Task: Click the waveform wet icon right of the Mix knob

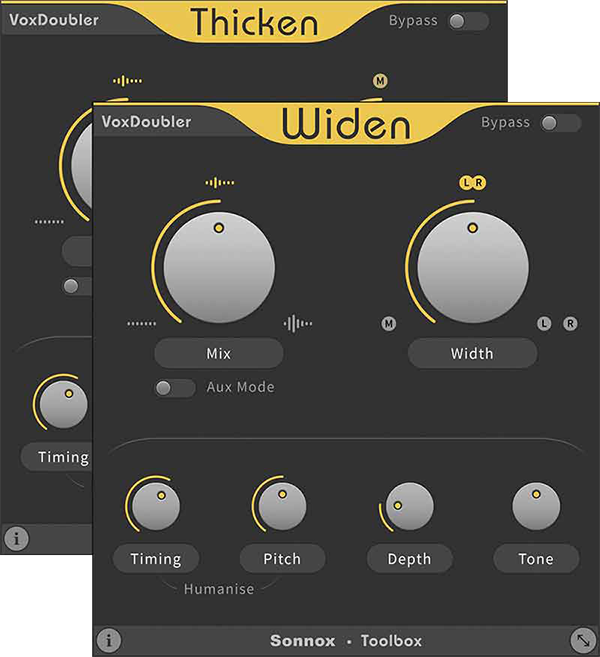Action: [x=297, y=323]
